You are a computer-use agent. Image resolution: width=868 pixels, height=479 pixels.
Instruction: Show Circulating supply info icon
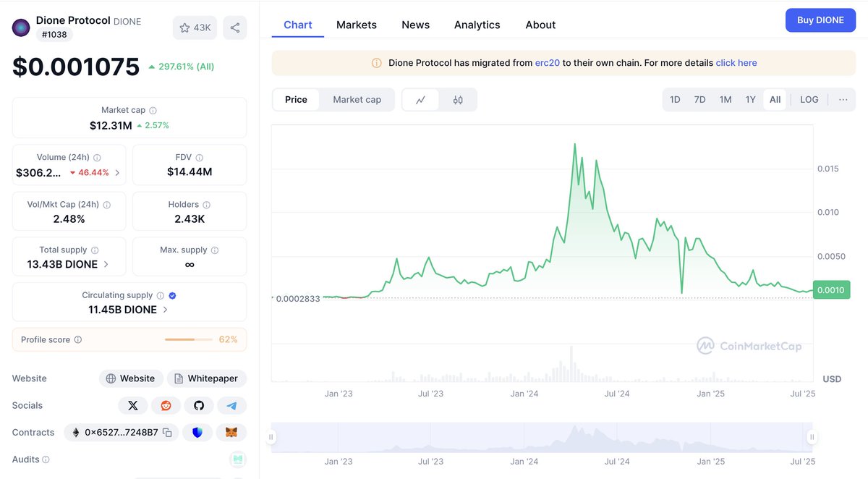tap(161, 296)
